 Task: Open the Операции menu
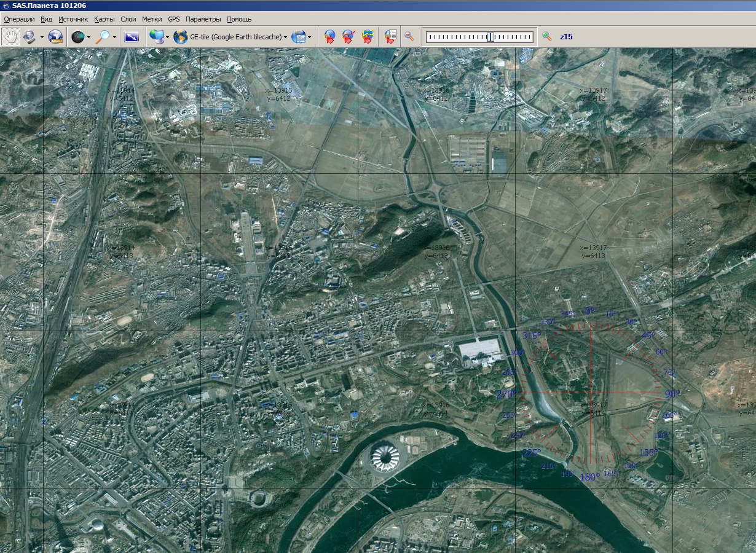pyautogui.click(x=19, y=19)
